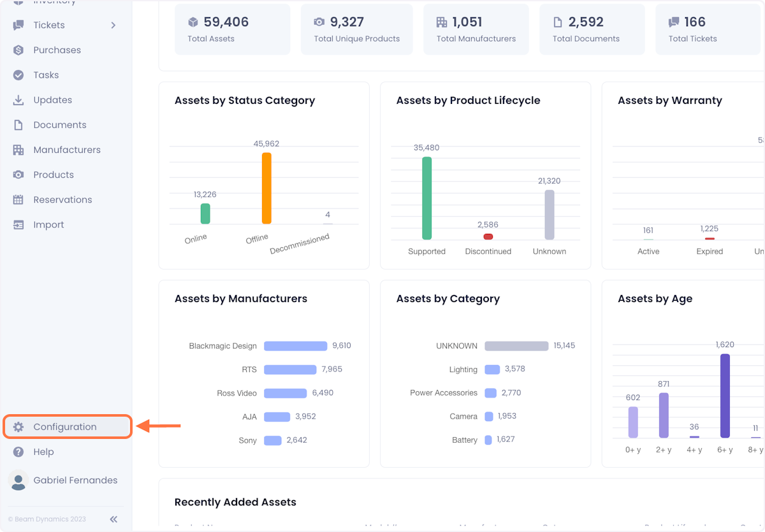
Task: Click the Power Accessories category bar
Action: pyautogui.click(x=490, y=393)
